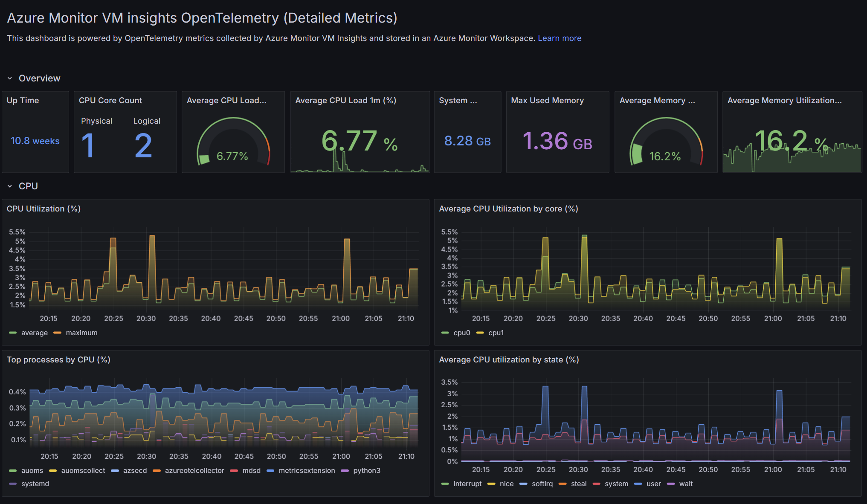This screenshot has height=504, width=867.
Task: Toggle the average series legend item
Action: click(34, 333)
